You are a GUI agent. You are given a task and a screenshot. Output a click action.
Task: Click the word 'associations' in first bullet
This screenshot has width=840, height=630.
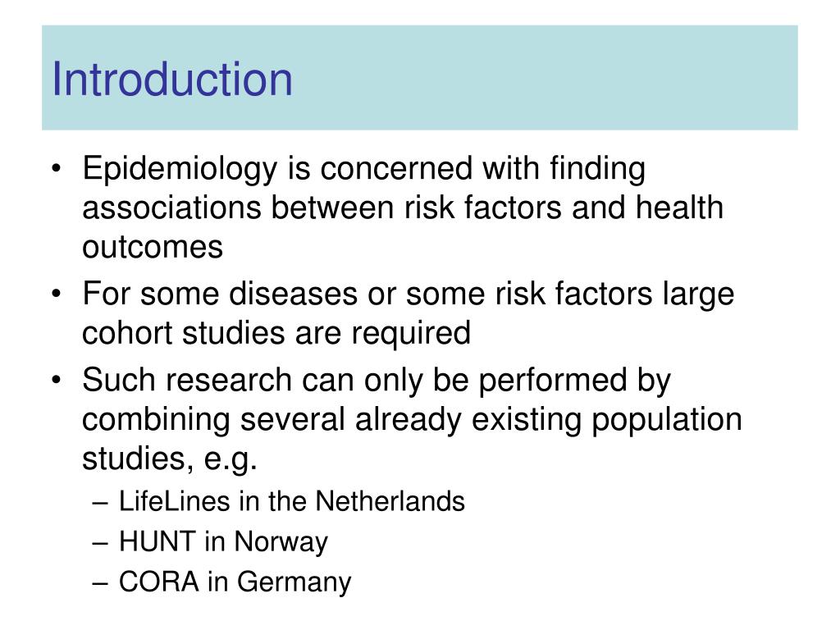click(x=171, y=208)
